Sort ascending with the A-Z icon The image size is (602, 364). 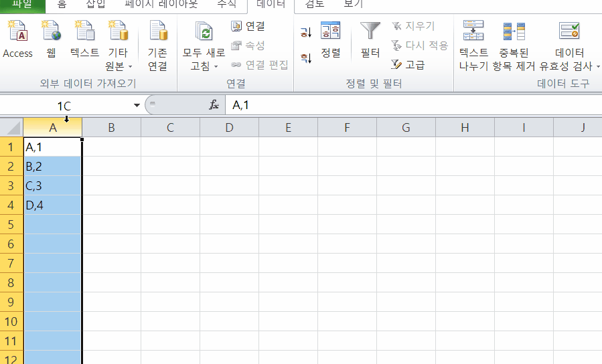(x=306, y=32)
